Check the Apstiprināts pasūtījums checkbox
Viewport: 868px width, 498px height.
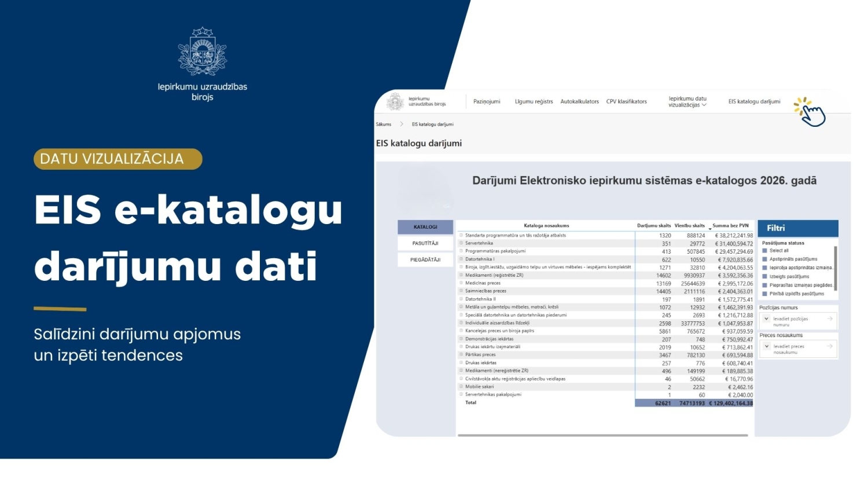click(764, 259)
